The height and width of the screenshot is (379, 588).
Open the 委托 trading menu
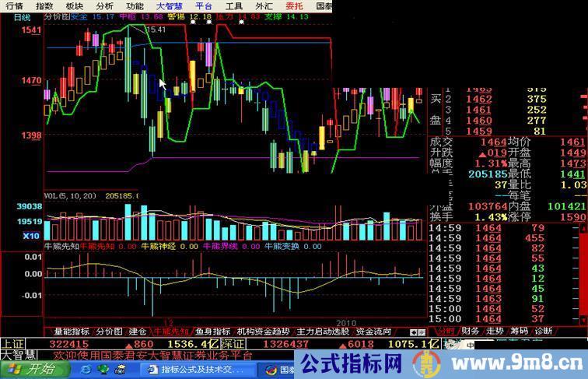tap(296, 5)
